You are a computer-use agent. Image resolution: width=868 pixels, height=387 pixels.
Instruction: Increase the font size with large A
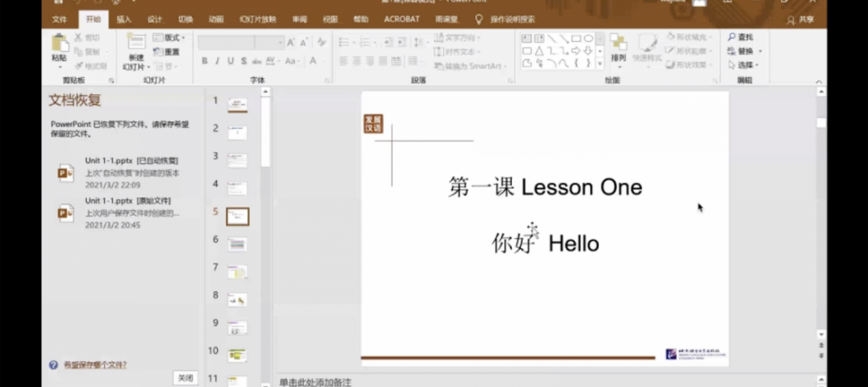(x=290, y=43)
